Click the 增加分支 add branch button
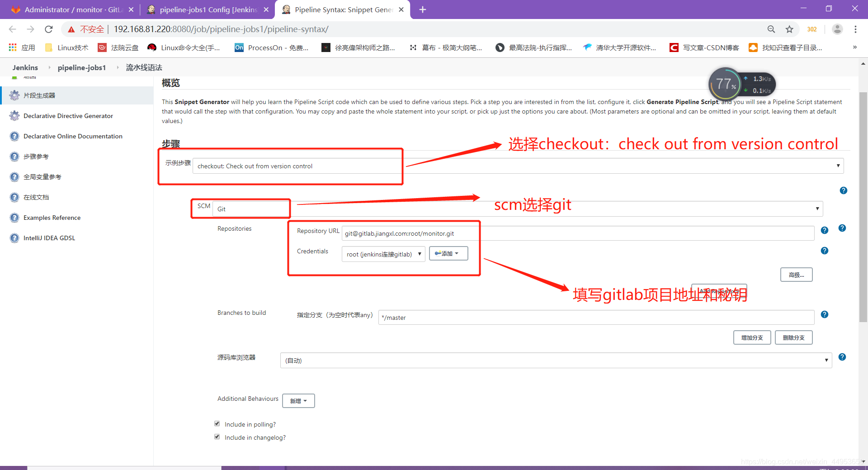The height and width of the screenshot is (470, 868). [752, 337]
